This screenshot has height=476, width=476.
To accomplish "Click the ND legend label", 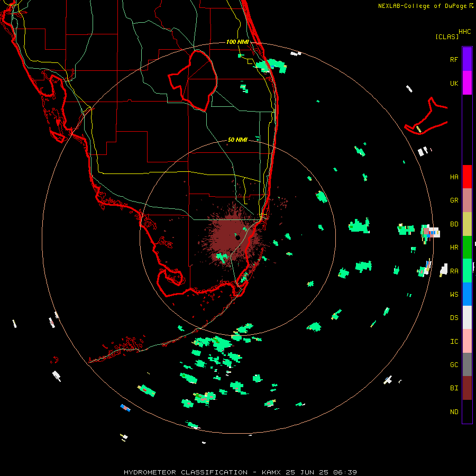I will coord(454,411).
